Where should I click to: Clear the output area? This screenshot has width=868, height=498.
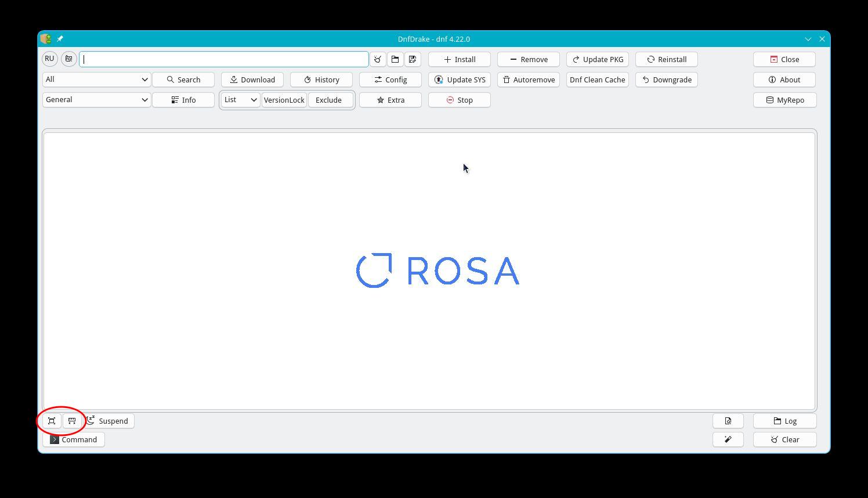tap(784, 439)
